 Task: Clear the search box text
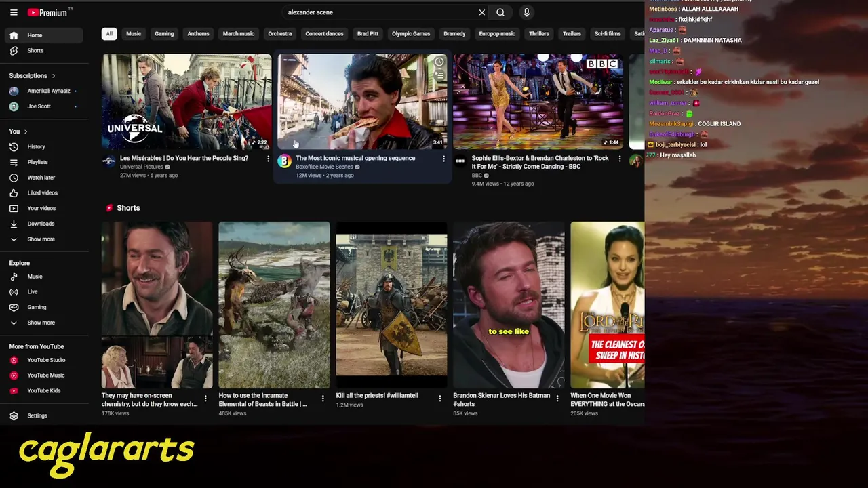[x=481, y=12]
